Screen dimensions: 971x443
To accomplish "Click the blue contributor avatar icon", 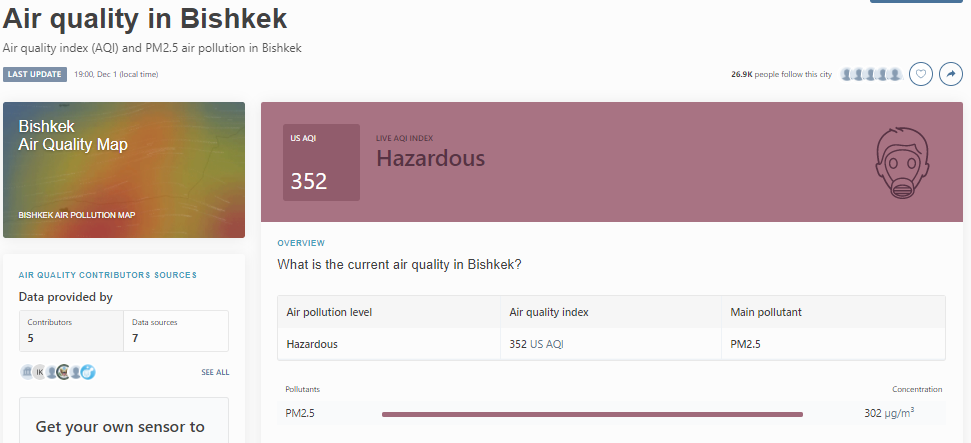I will coord(88,372).
